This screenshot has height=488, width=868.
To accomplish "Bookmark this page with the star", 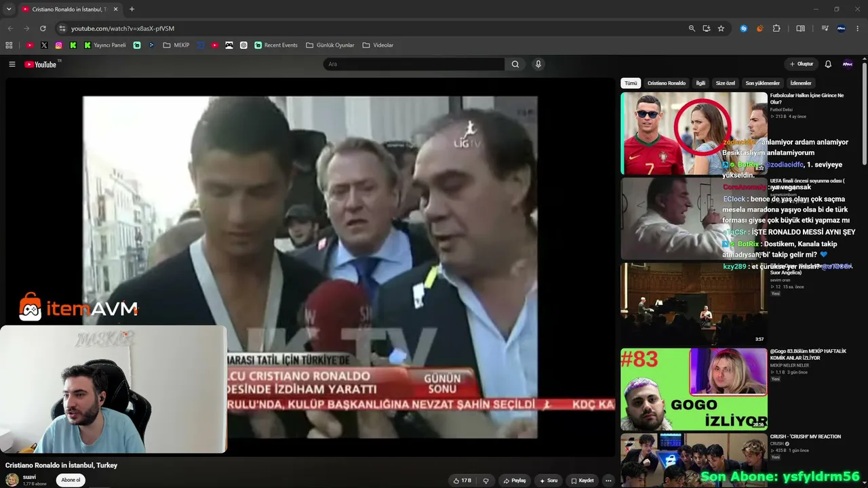I will 721,28.
